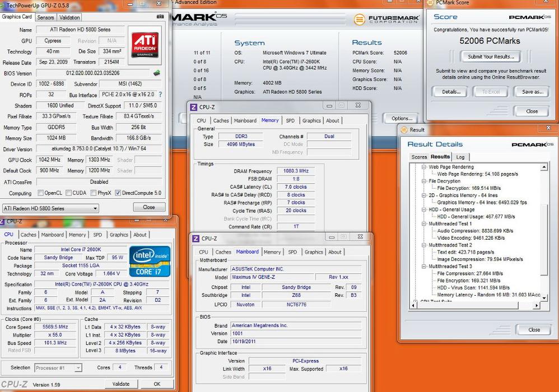559x392 pixels.
Task: Click the Multiplier x 55.0 value
Action: click(55, 335)
